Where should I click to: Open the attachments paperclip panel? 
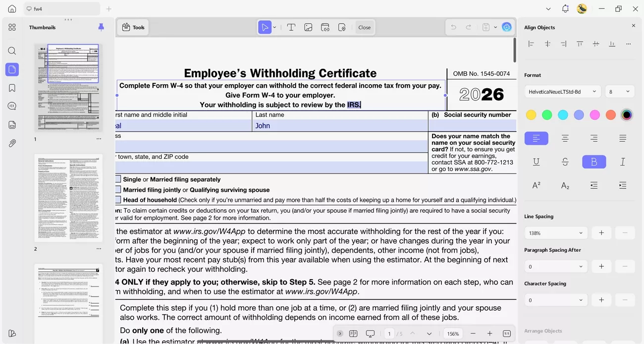point(12,143)
